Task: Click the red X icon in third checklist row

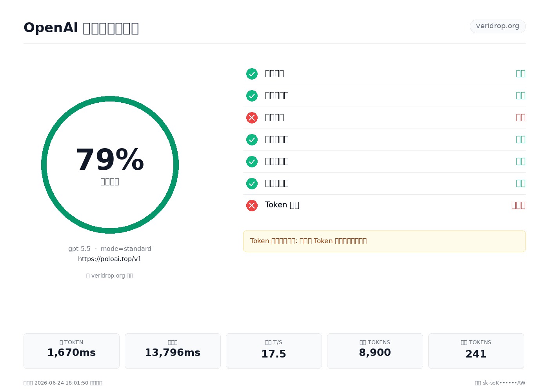Action: pyautogui.click(x=252, y=118)
